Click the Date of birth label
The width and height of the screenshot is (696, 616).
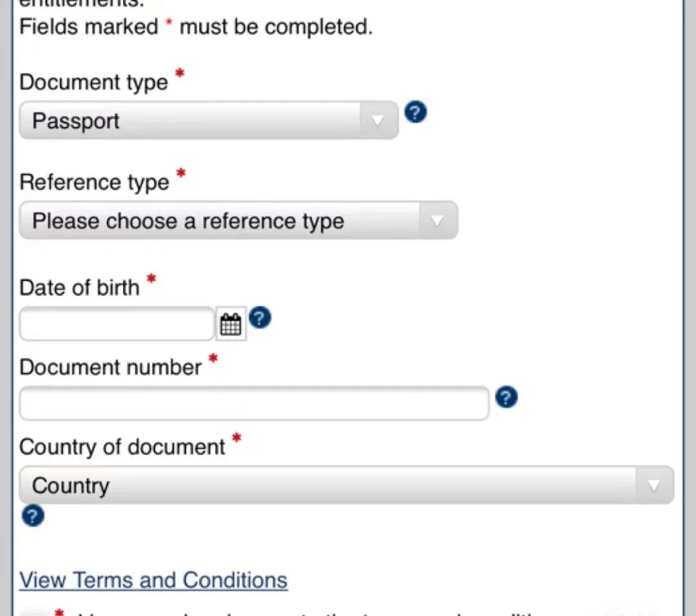[x=80, y=287]
